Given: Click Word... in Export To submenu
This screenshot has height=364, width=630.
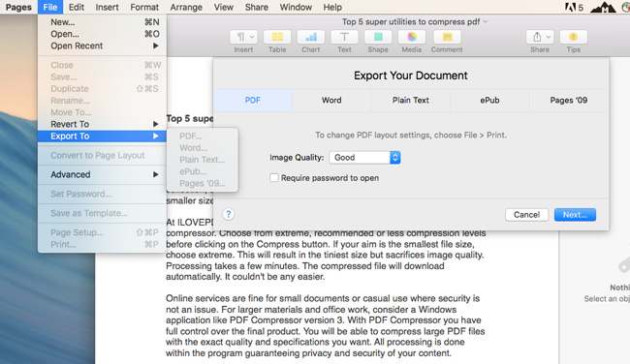Looking at the screenshot, I should 203,148.
